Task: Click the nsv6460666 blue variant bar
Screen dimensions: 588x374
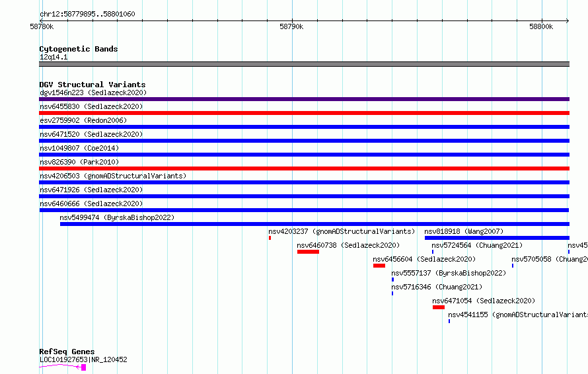Action: pos(304,210)
